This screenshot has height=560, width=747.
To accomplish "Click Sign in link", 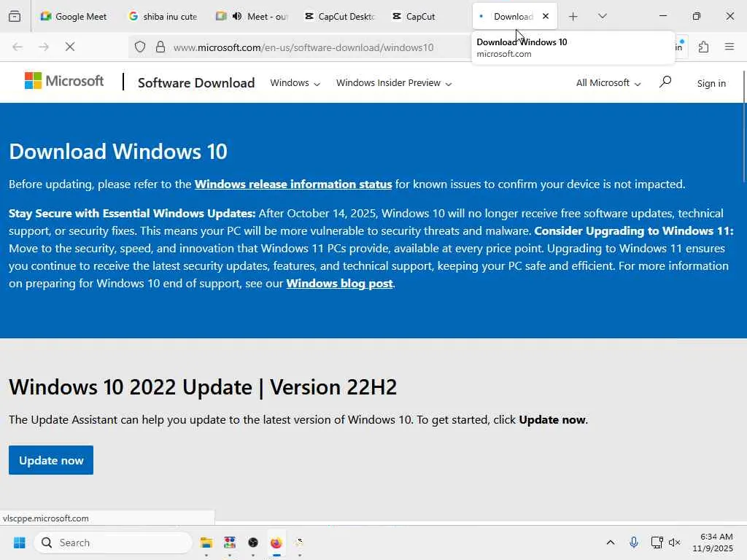I will (711, 83).
